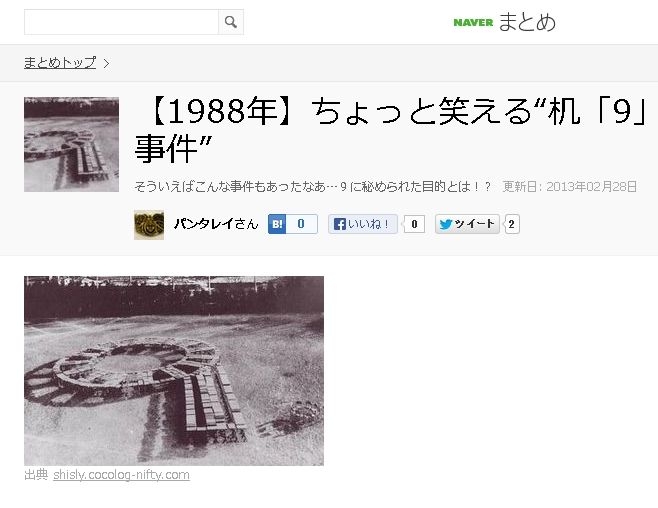Click the breadcrumb chevron arrow
The height and width of the screenshot is (508, 658).
point(106,63)
